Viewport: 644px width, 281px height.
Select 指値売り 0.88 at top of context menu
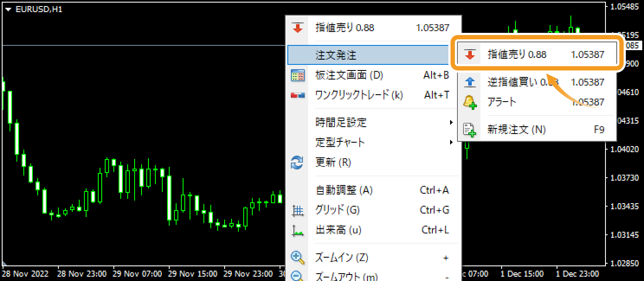point(373,28)
